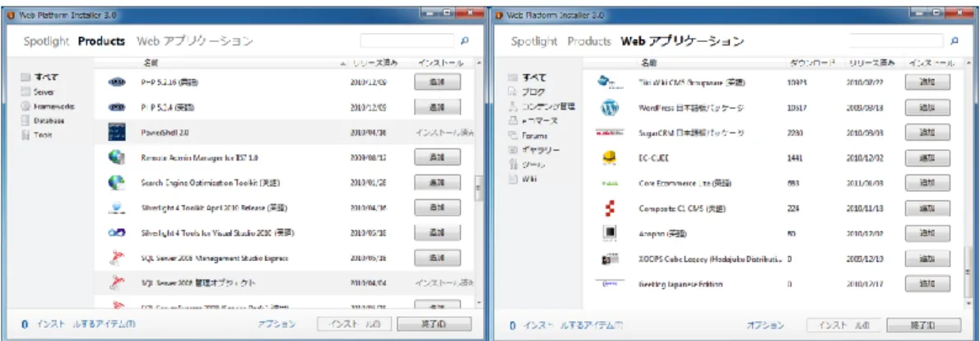
Task: Click the Search Engine Optimization Toolkit icon
Action: 117,183
